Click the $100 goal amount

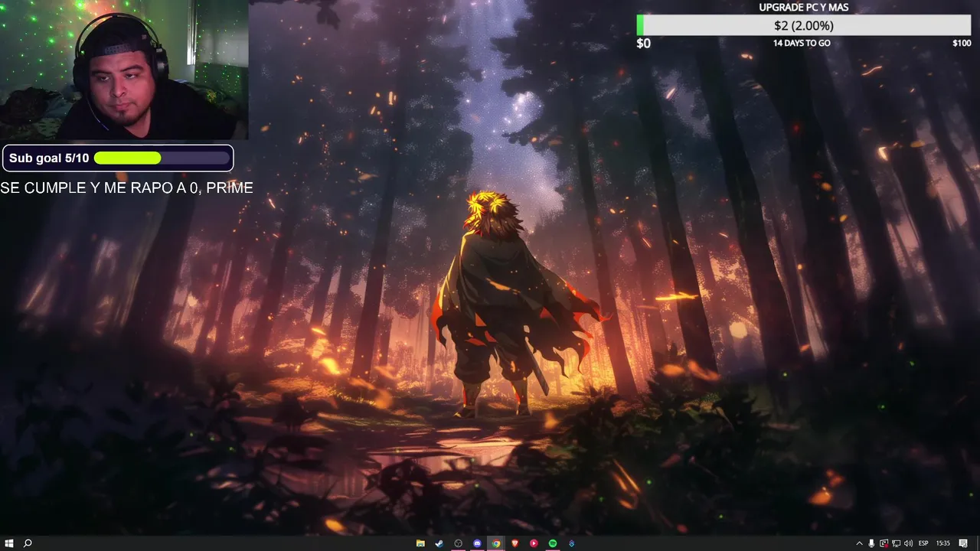(962, 43)
